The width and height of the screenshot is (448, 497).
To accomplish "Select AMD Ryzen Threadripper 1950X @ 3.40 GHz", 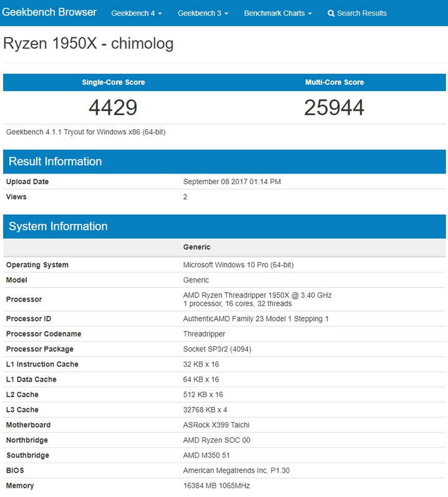I will [x=257, y=295].
